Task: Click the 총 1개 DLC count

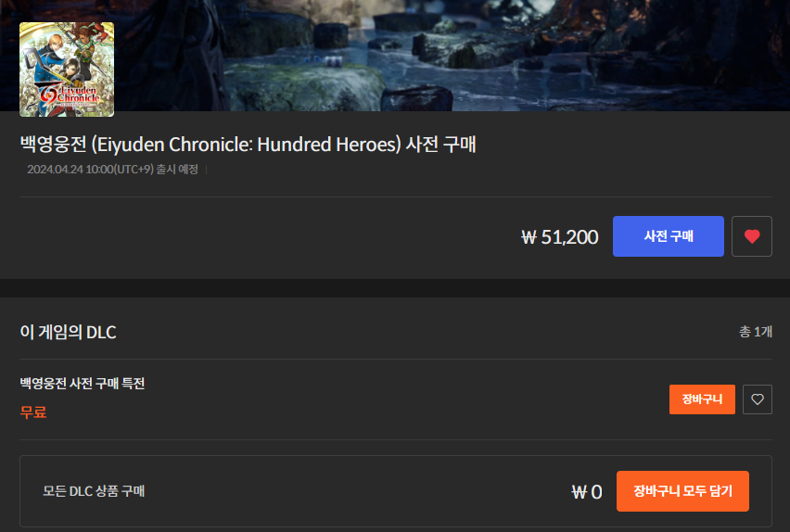Action: [756, 332]
